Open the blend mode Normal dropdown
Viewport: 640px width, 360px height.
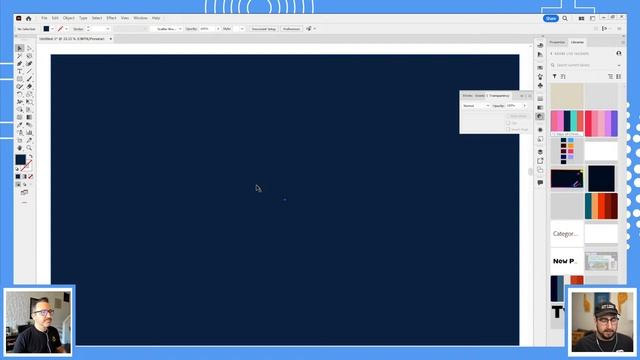(x=476, y=106)
